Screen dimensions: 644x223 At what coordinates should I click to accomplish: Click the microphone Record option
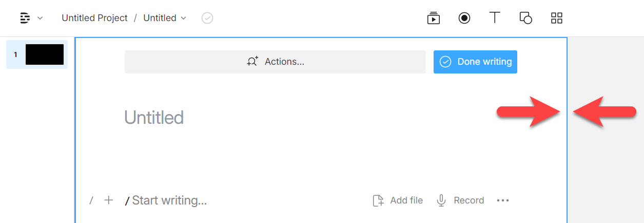point(460,200)
